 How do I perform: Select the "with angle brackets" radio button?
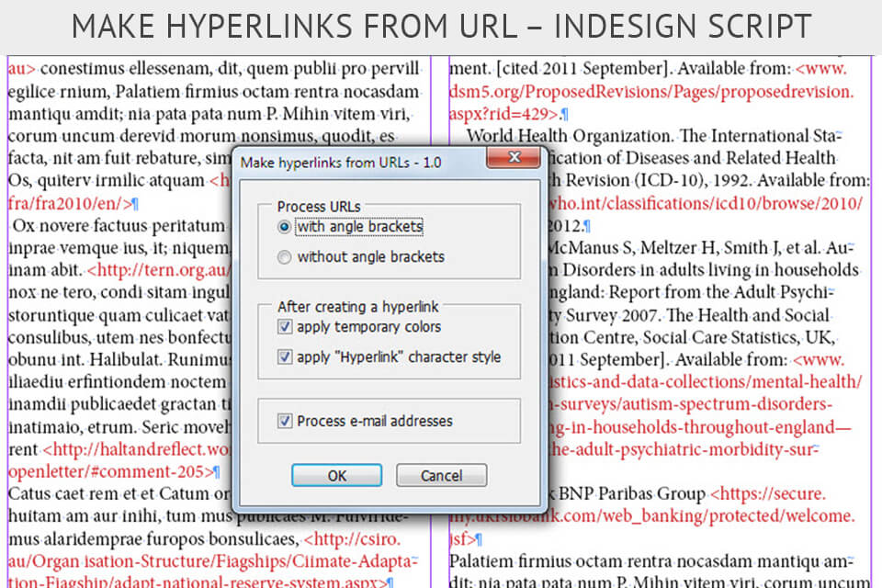[x=285, y=226]
